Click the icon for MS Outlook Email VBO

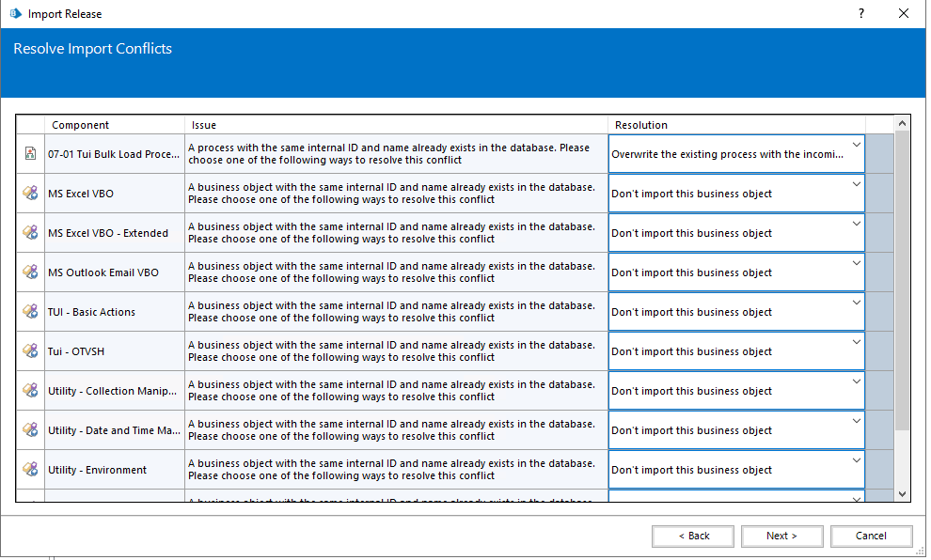(x=30, y=272)
